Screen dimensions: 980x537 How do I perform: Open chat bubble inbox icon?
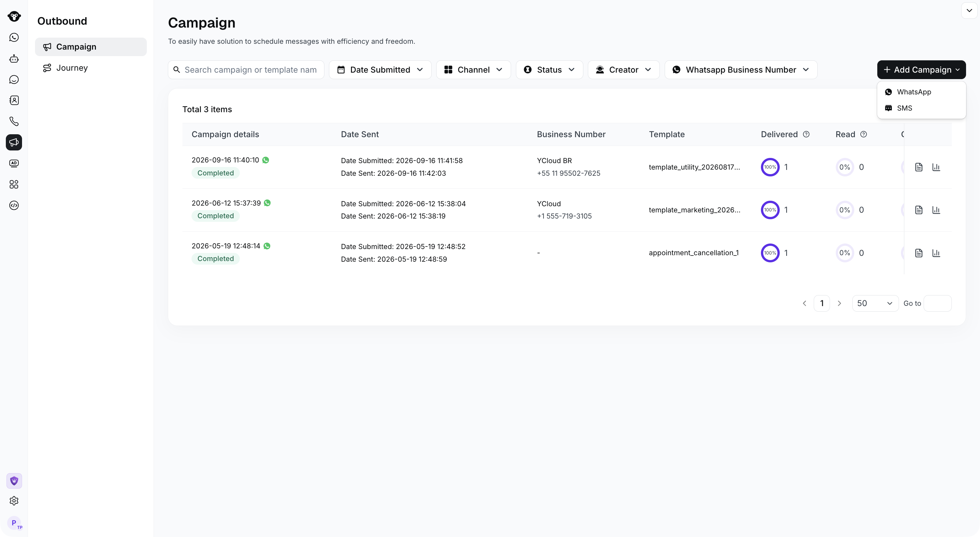14,79
